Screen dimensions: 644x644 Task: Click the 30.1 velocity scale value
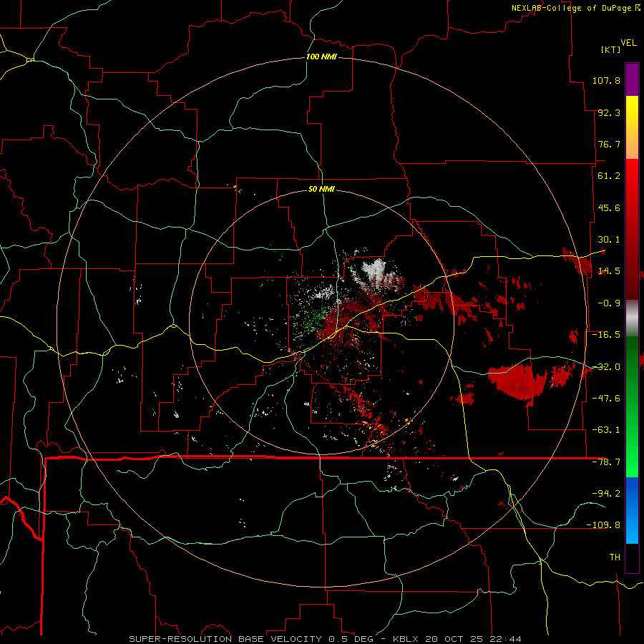609,240
